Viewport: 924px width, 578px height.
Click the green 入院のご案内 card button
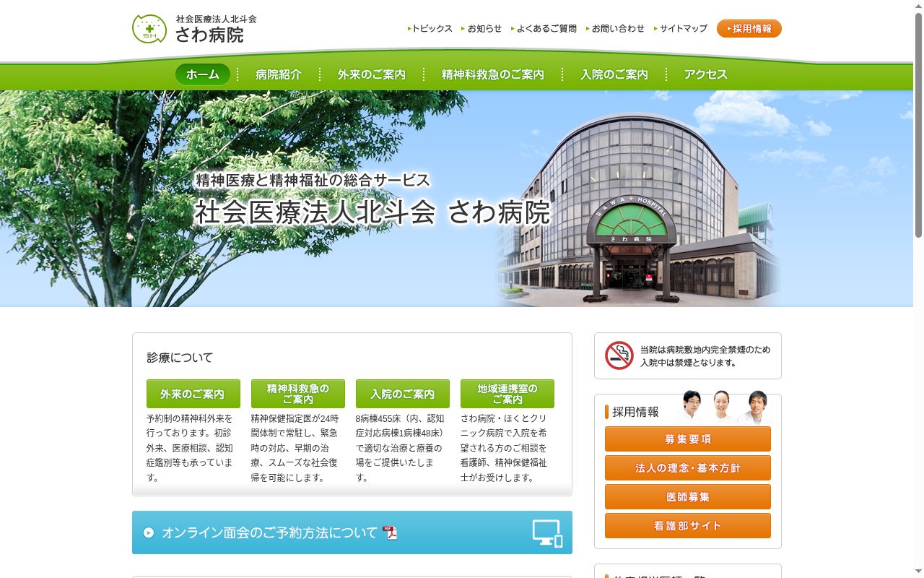pyautogui.click(x=403, y=394)
